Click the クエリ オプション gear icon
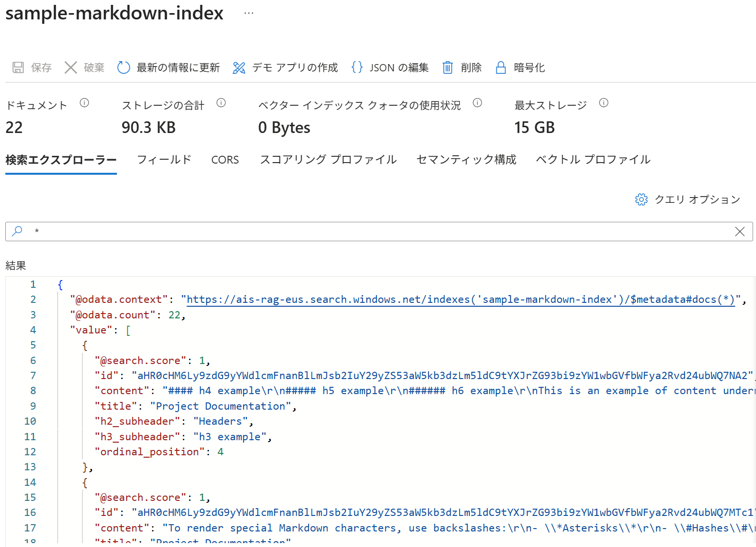756x547 pixels. pyautogui.click(x=641, y=199)
